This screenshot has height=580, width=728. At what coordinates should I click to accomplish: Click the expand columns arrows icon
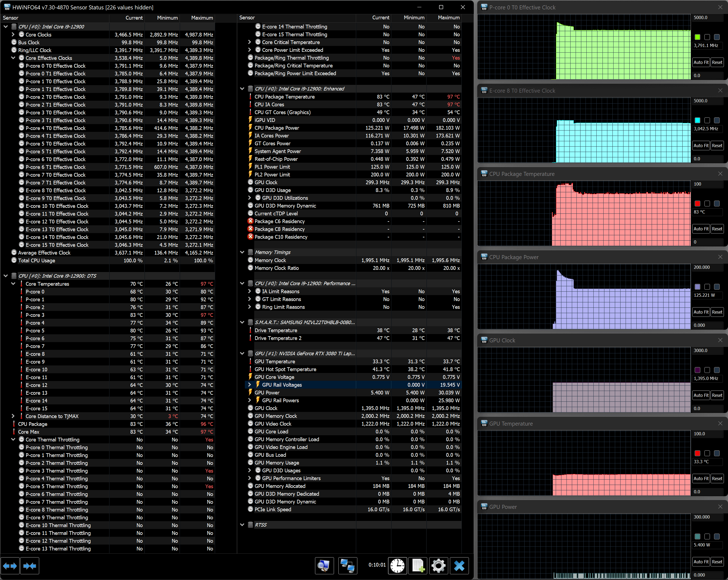(x=10, y=566)
